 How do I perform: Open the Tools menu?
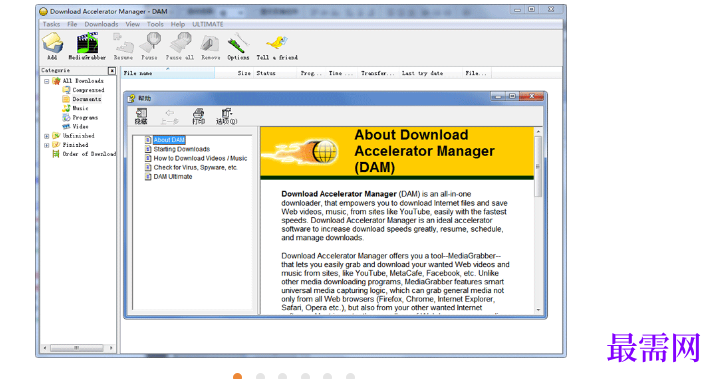pos(155,24)
